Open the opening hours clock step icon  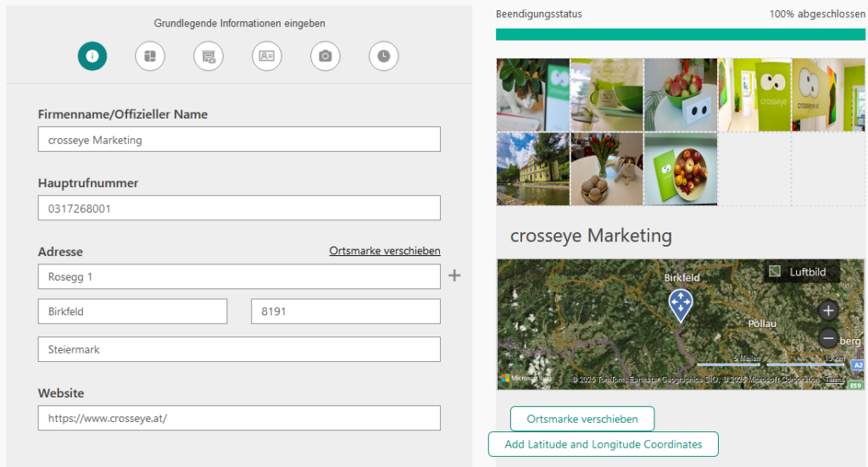click(x=384, y=56)
